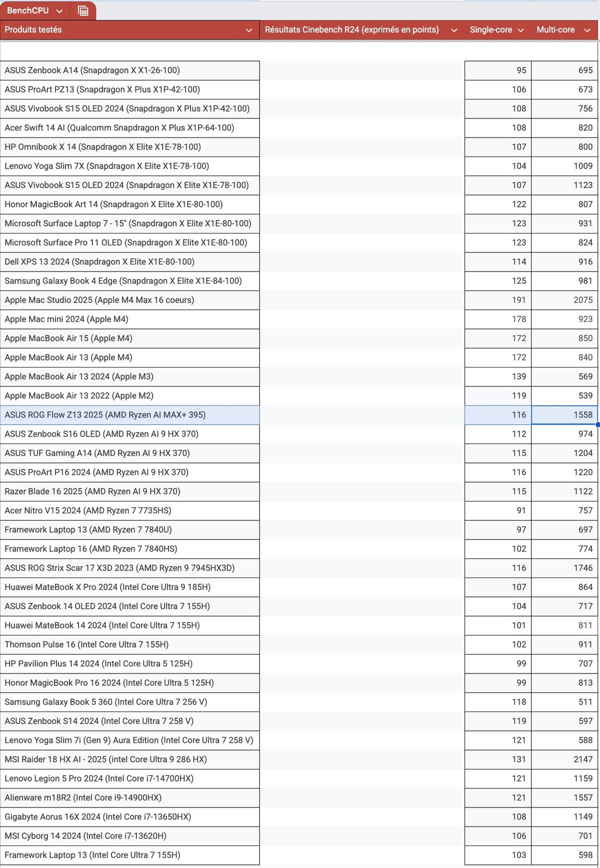Select Apple MacBook Air 13 (Apple M4) cell
This screenshot has width=600, height=868.
(x=130, y=357)
